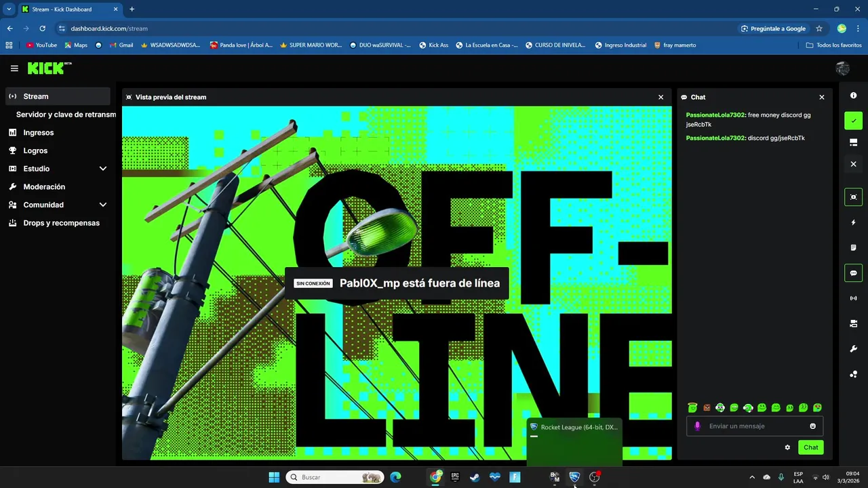Viewport: 868px width, 488px height.
Task: Focus the Enviar un mensaje field
Action: click(x=755, y=426)
